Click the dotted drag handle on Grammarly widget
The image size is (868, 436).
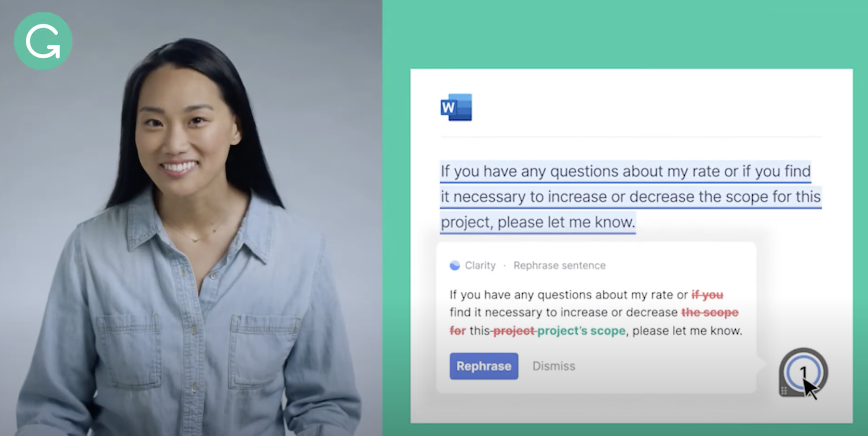[784, 390]
